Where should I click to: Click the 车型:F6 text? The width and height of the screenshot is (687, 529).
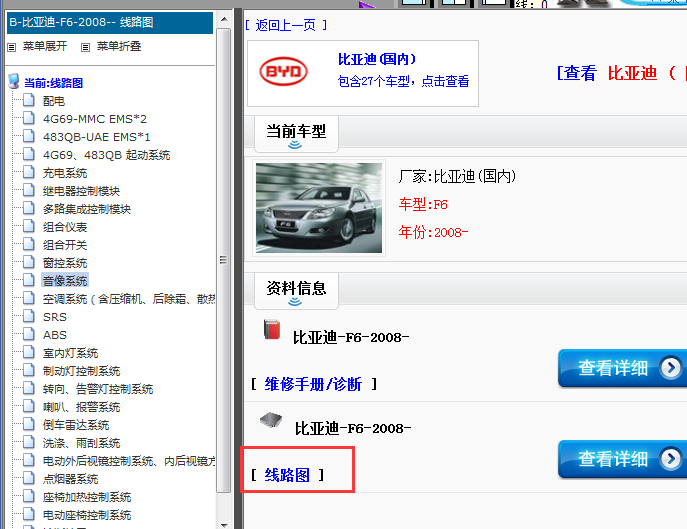423,204
